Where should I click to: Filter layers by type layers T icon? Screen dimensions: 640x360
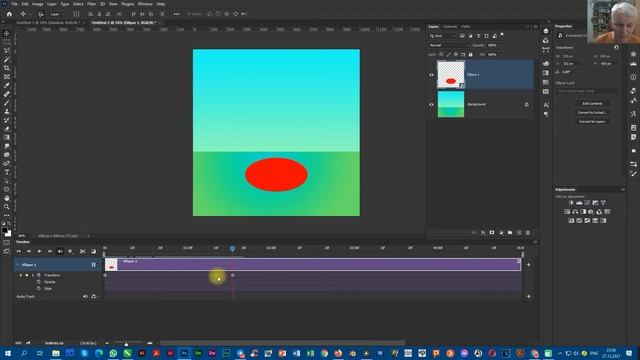[x=478, y=36]
